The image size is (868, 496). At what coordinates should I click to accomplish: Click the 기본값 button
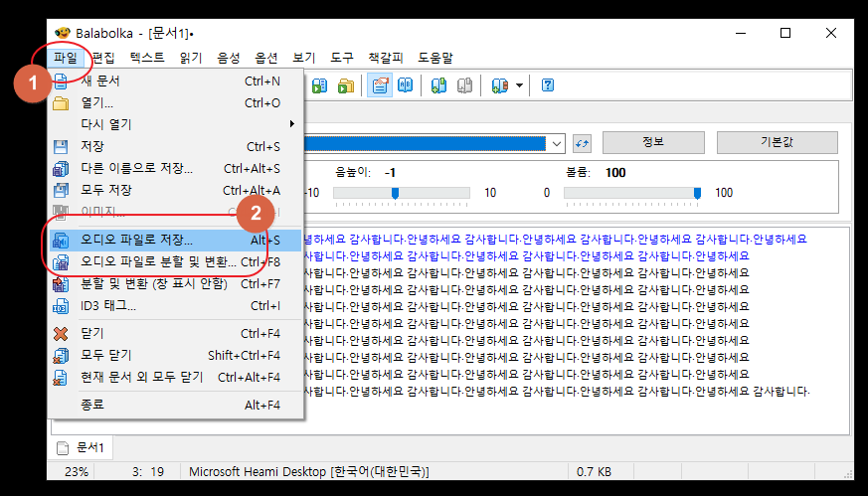778,142
